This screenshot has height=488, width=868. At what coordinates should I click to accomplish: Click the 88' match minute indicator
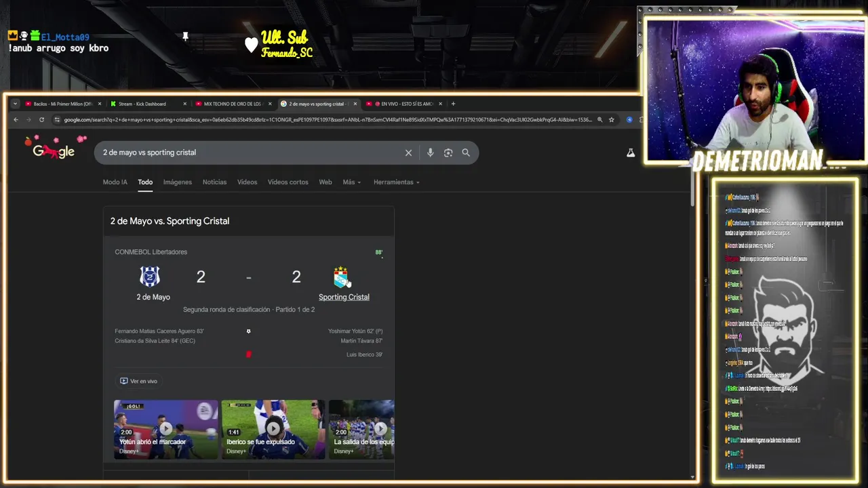(x=379, y=252)
